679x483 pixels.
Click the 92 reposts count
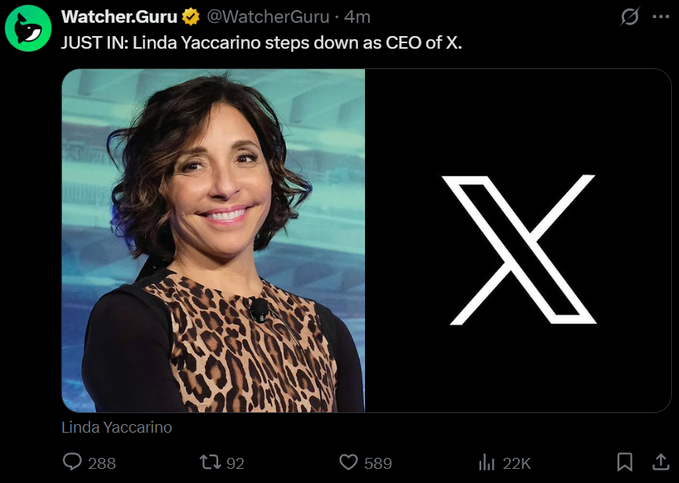point(235,463)
